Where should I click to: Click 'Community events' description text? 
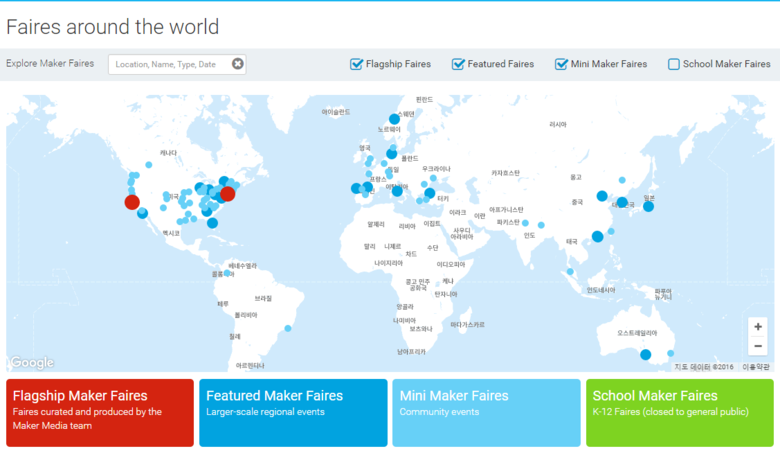tap(439, 412)
